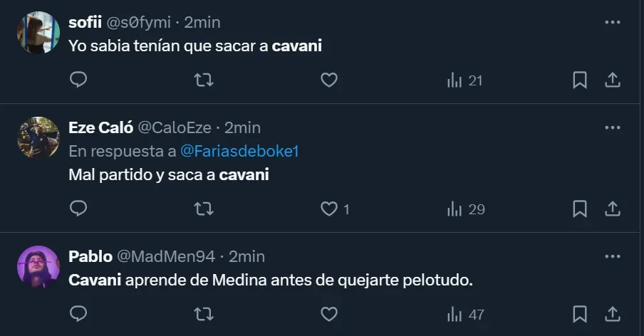This screenshot has width=644, height=336.
Task: Open sofii's profile avatar
Action: tap(38, 33)
